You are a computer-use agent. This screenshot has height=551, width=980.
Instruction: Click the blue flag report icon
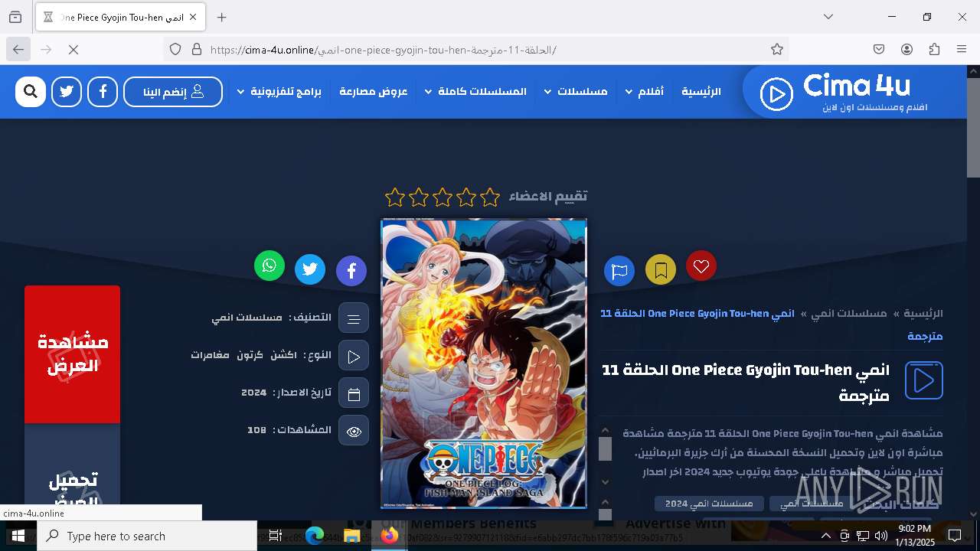pyautogui.click(x=619, y=270)
